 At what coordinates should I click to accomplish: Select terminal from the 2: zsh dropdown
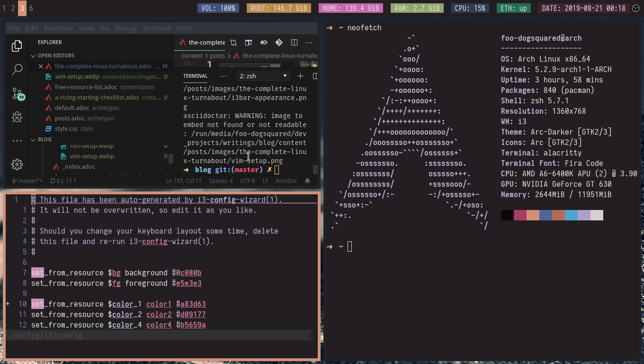tap(263, 76)
